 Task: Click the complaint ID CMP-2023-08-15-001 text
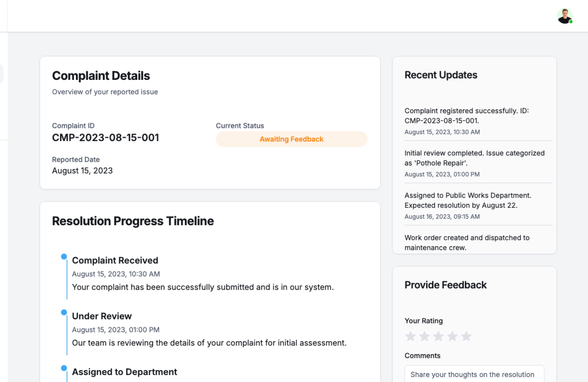105,137
